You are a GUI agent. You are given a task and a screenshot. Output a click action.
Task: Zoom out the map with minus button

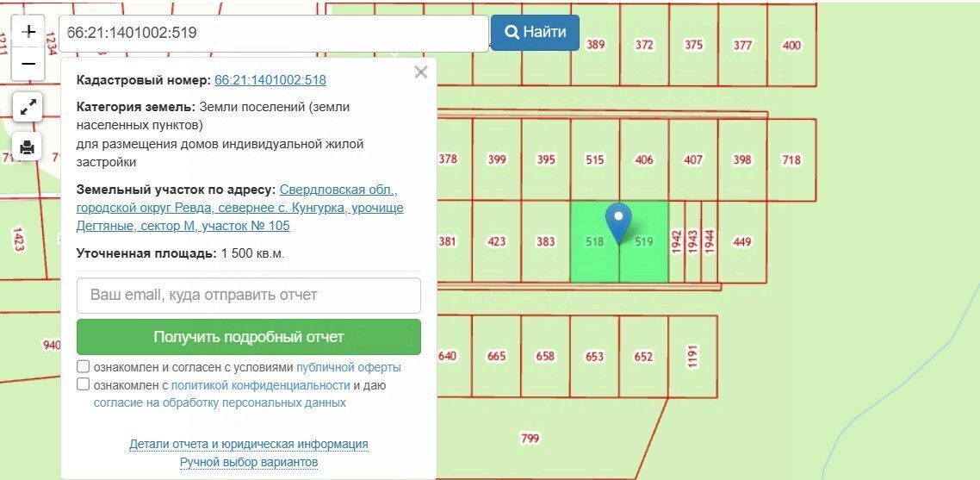coord(28,64)
